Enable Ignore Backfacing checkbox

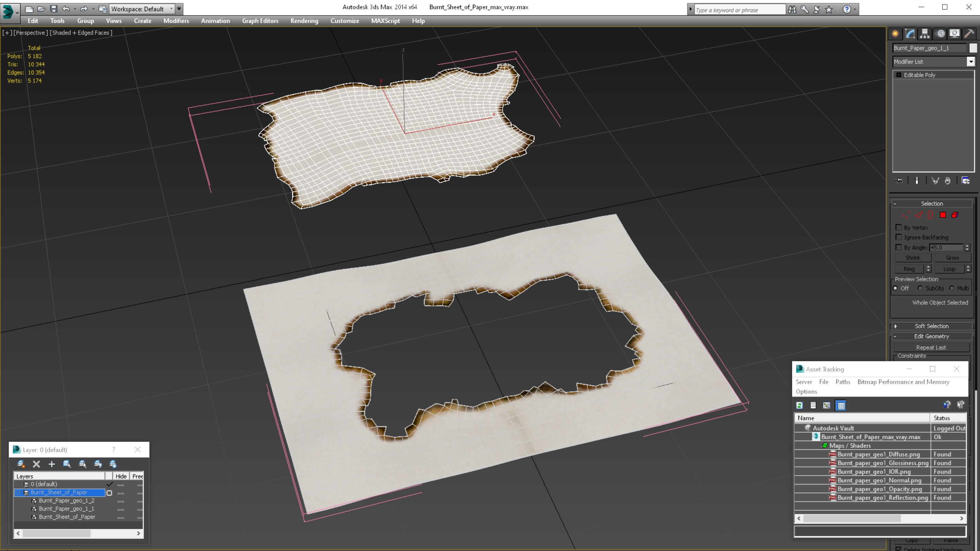point(898,237)
